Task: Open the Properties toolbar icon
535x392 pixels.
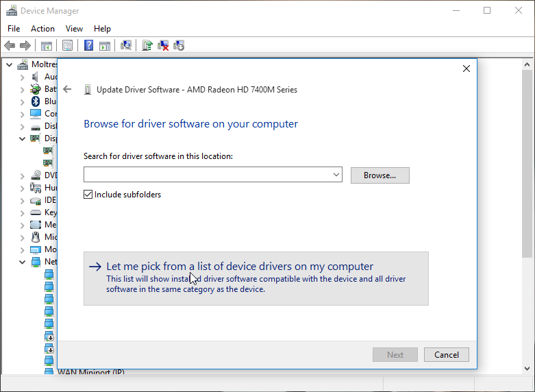Action: [67, 45]
